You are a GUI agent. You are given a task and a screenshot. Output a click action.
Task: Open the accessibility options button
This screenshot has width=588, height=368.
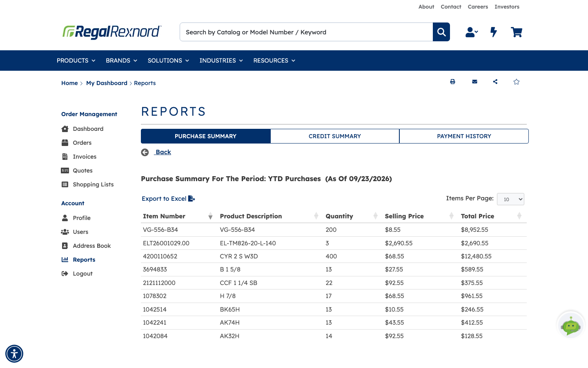(14, 354)
